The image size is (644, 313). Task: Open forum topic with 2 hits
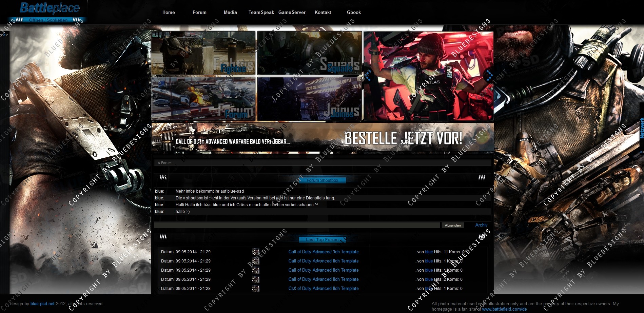tap(324, 279)
